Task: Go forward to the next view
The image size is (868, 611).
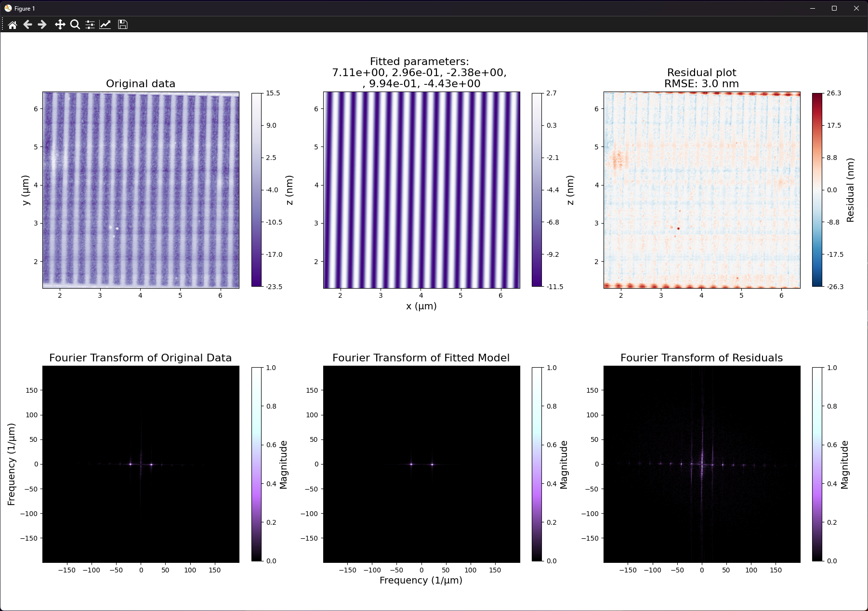Action: [42, 25]
